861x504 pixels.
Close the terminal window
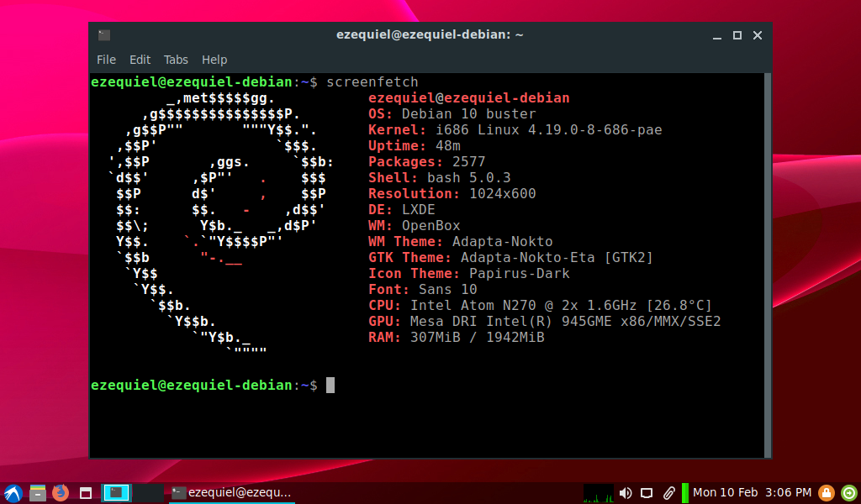pos(758,35)
